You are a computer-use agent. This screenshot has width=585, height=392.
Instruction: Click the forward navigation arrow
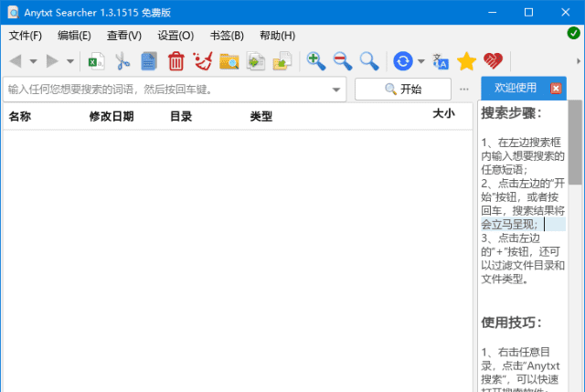(x=52, y=61)
